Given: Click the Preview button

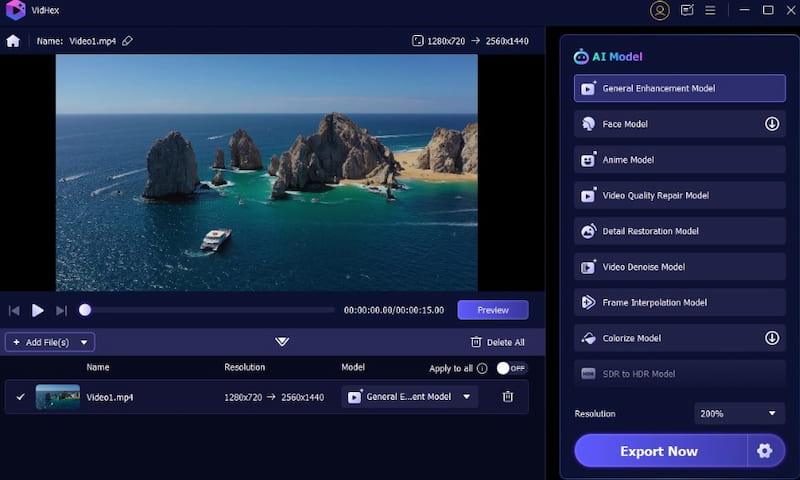Looking at the screenshot, I should click(493, 310).
